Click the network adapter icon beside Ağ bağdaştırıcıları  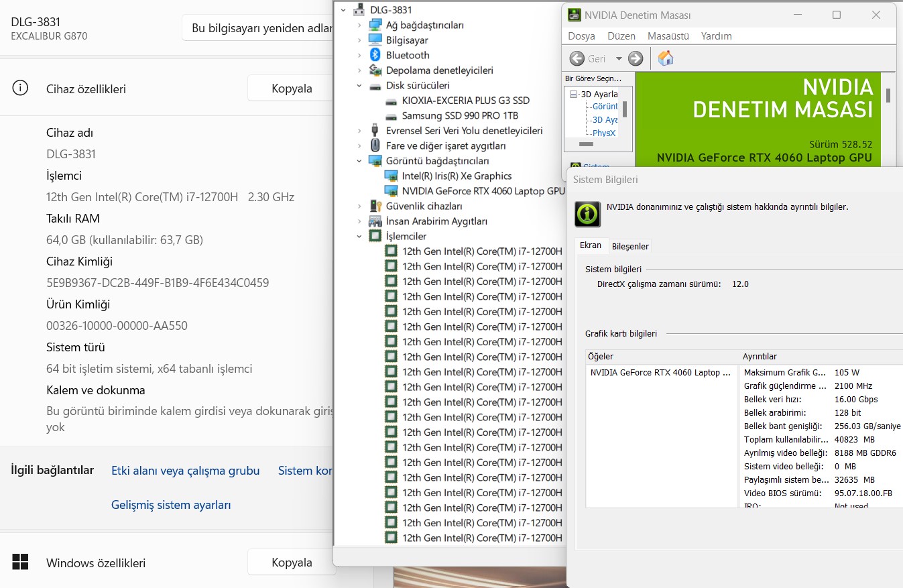[375, 25]
